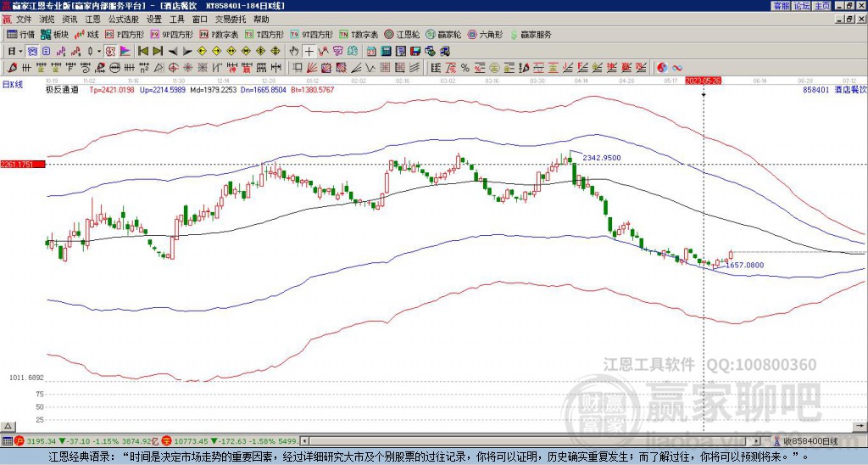Click the 论坛 forum button

coord(802,6)
